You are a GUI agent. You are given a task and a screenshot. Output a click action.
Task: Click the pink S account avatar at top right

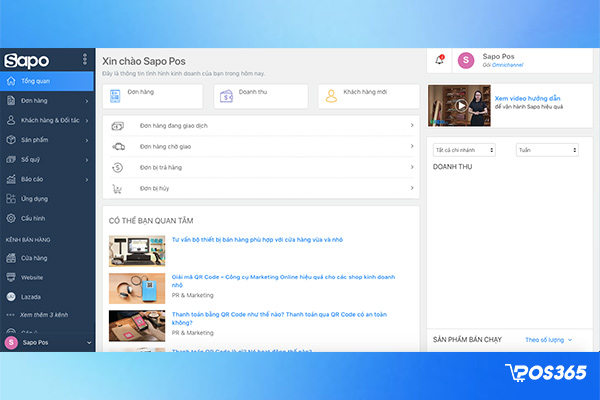pyautogui.click(x=466, y=60)
